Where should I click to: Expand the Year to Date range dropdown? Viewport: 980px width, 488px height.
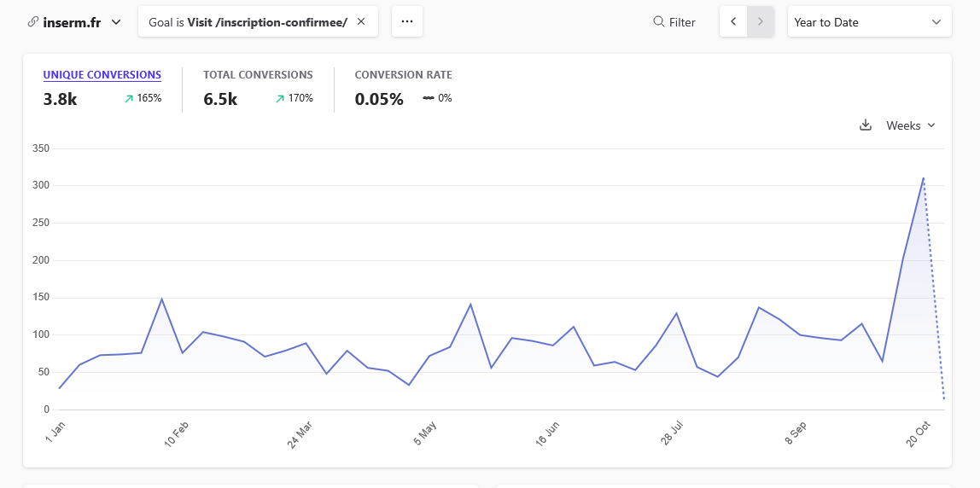868,22
